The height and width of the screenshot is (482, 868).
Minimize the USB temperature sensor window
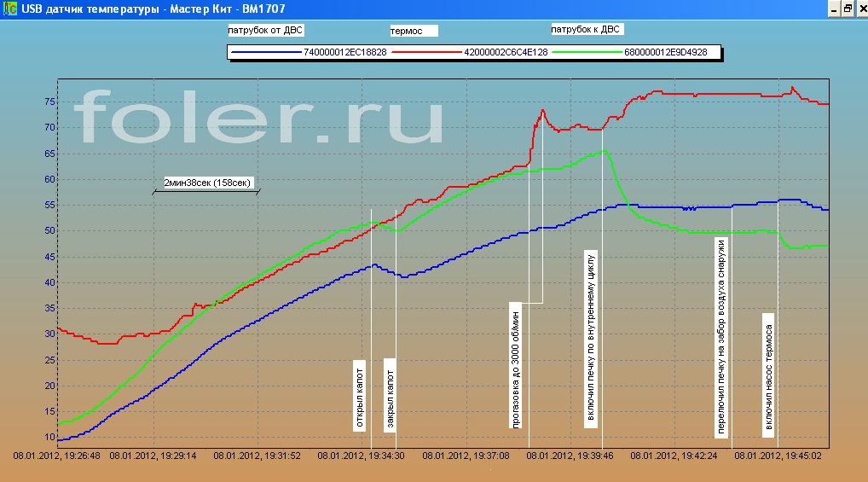point(831,8)
